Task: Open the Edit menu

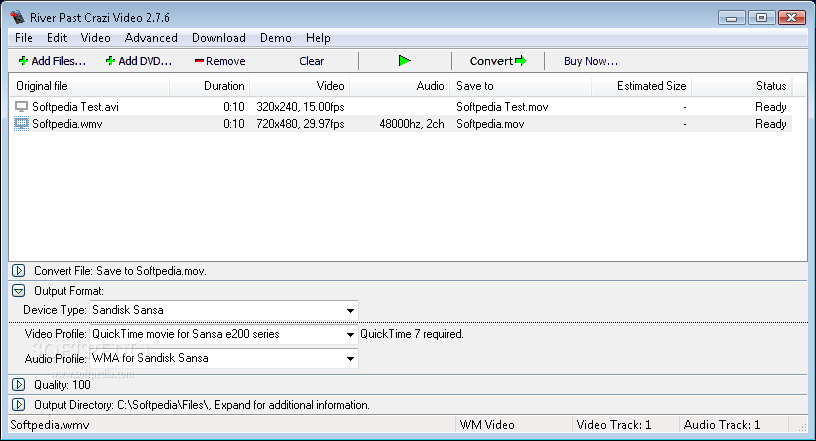Action: click(57, 38)
